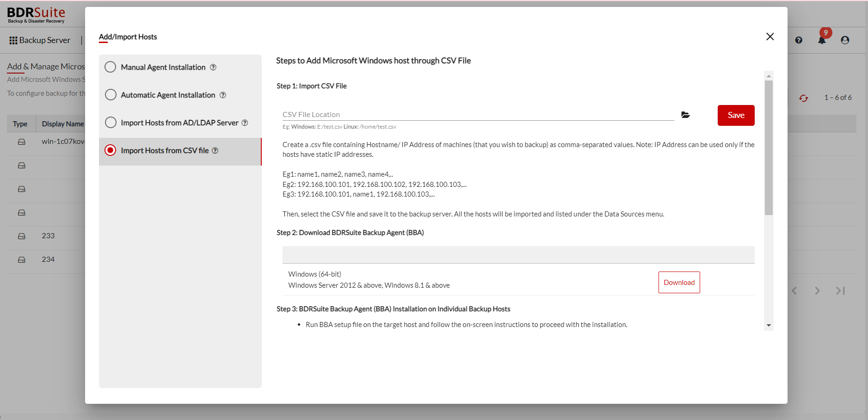Image resolution: width=868 pixels, height=420 pixels.
Task: Select Manual Agent Installation radio option
Action: point(110,67)
